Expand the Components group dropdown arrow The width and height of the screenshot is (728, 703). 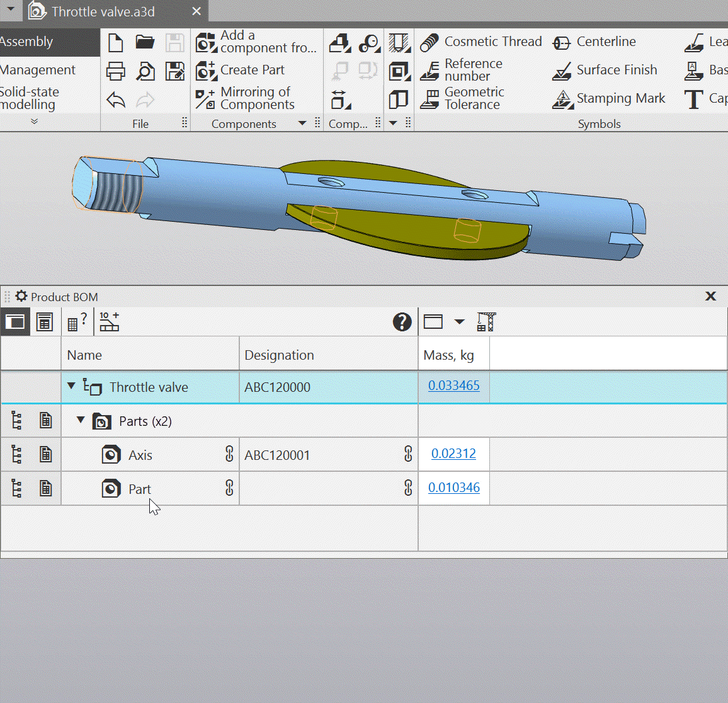tap(302, 123)
